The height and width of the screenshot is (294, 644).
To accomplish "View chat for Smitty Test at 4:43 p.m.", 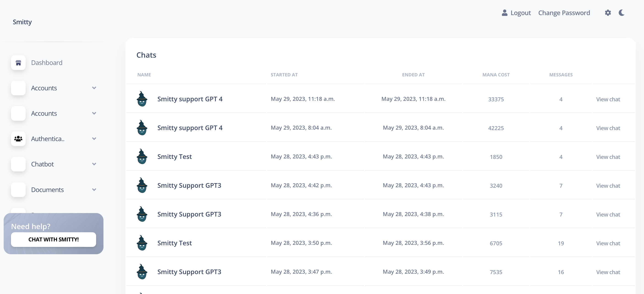I will 608,157.
